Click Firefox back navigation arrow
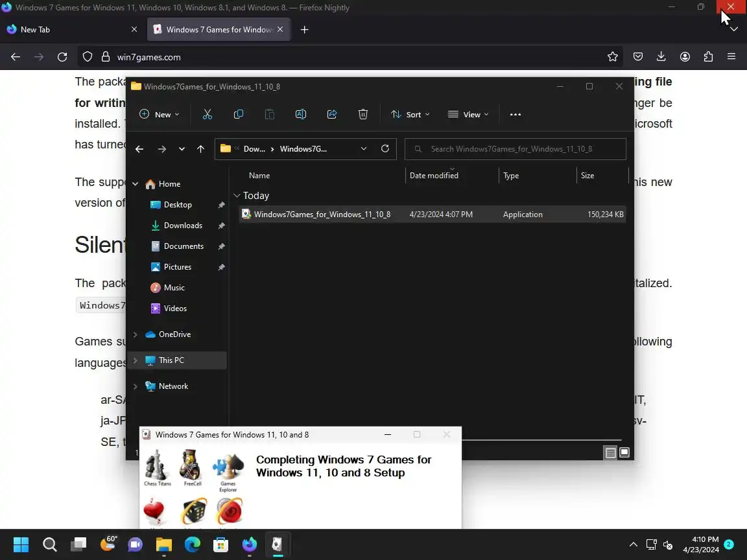The width and height of the screenshot is (747, 560). [x=16, y=57]
